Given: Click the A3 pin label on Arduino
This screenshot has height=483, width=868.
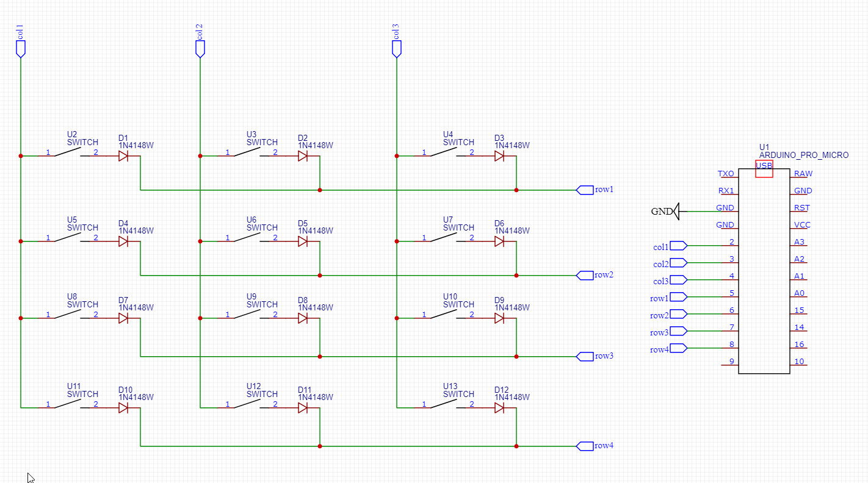Looking at the screenshot, I should tap(800, 242).
